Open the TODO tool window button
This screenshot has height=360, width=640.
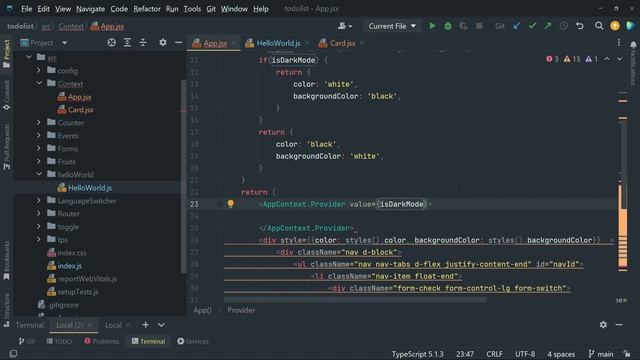click(x=59, y=341)
